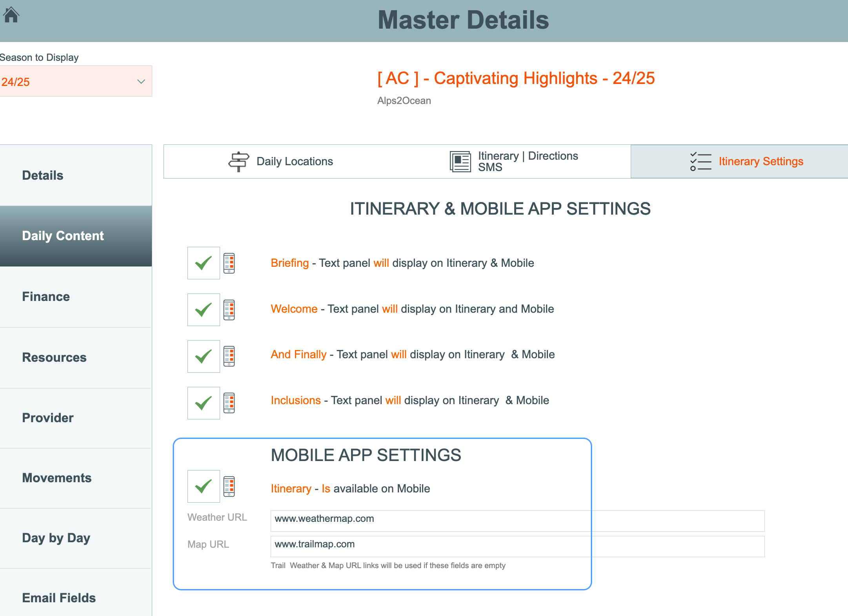Click the mobile phone icon beside Inclusions

229,403
